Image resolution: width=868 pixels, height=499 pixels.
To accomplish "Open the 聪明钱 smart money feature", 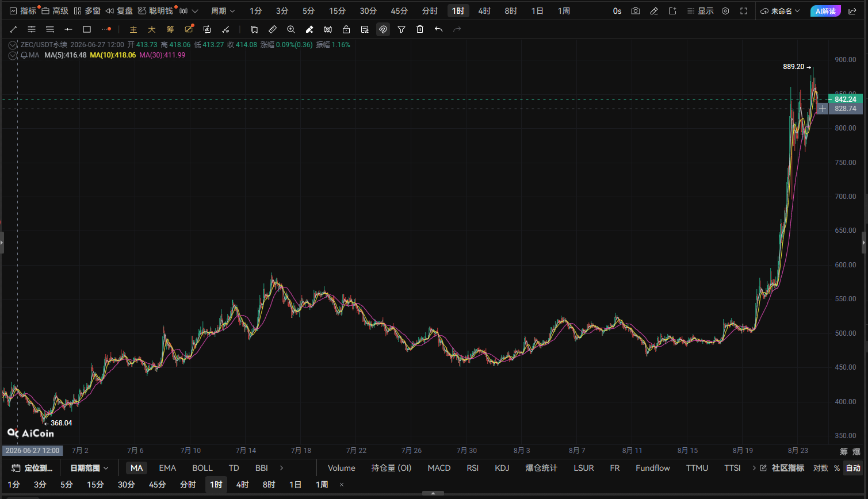I will coord(155,11).
